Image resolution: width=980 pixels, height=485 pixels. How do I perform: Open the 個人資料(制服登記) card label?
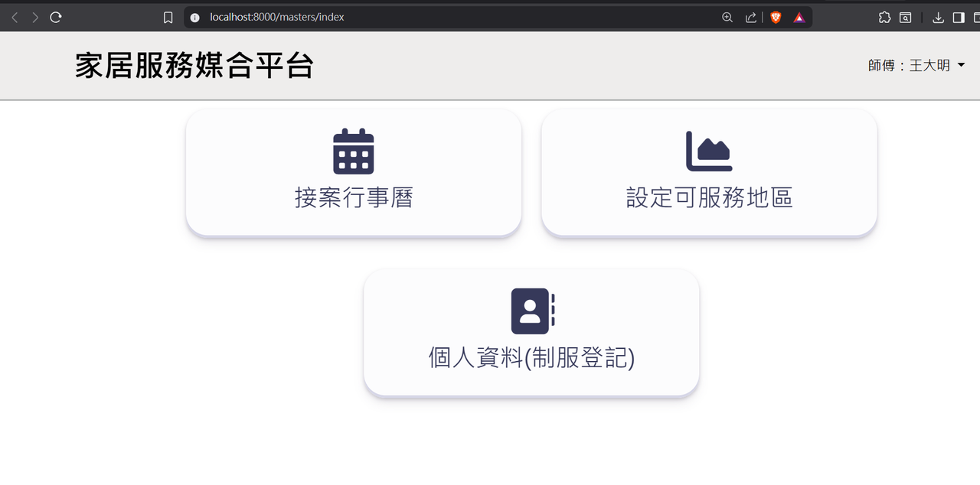point(531,358)
